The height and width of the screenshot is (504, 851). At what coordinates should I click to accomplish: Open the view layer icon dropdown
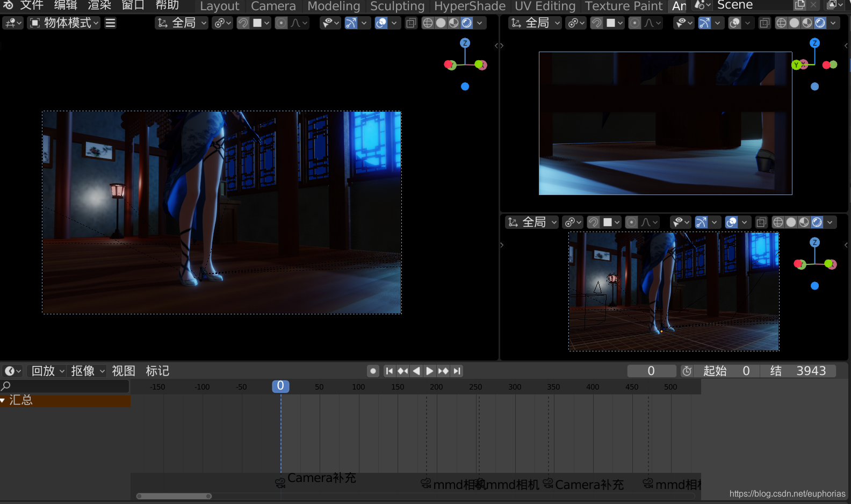[834, 5]
